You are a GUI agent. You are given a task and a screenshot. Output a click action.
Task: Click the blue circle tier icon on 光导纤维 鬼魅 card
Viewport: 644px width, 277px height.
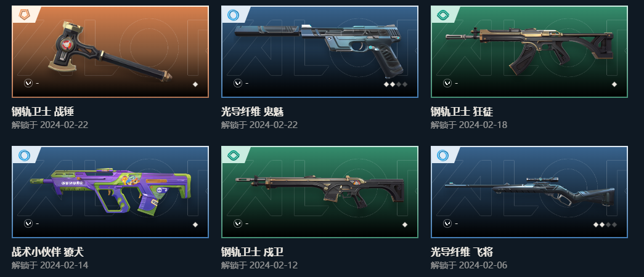[x=233, y=15]
